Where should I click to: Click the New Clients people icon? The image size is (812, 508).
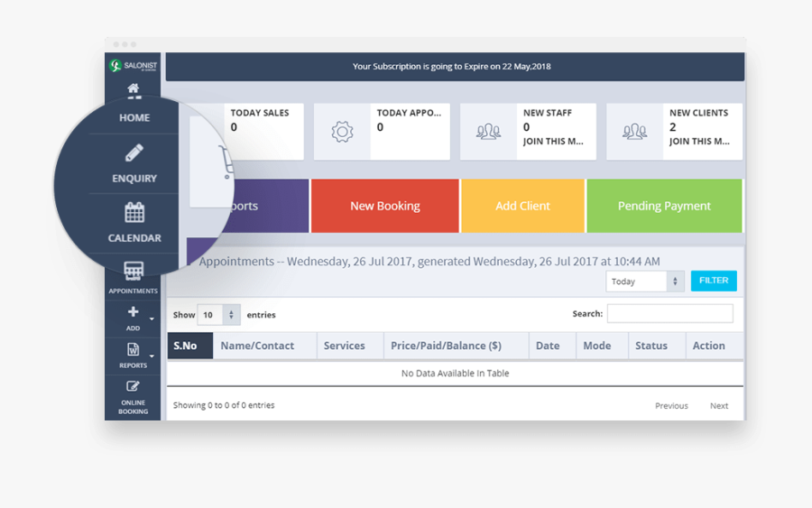tap(634, 133)
